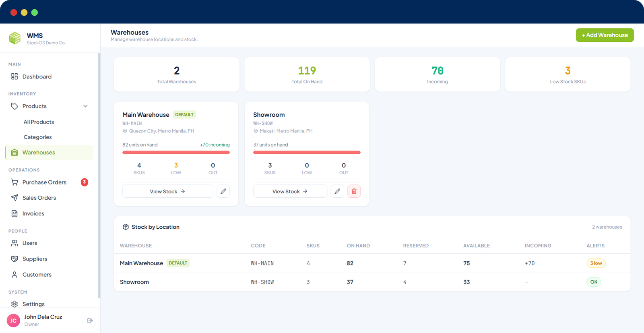The image size is (644, 333).
Task: Click the Customers person icon
Action: point(14,275)
